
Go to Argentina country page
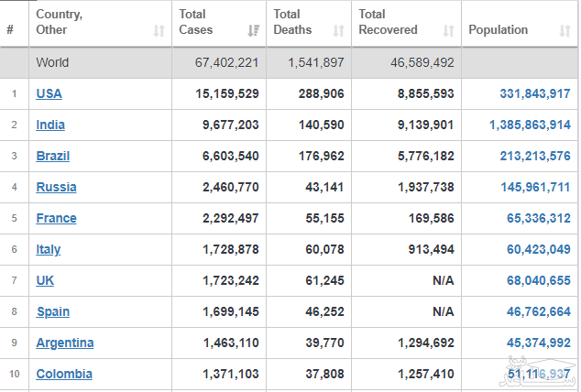coord(64,343)
